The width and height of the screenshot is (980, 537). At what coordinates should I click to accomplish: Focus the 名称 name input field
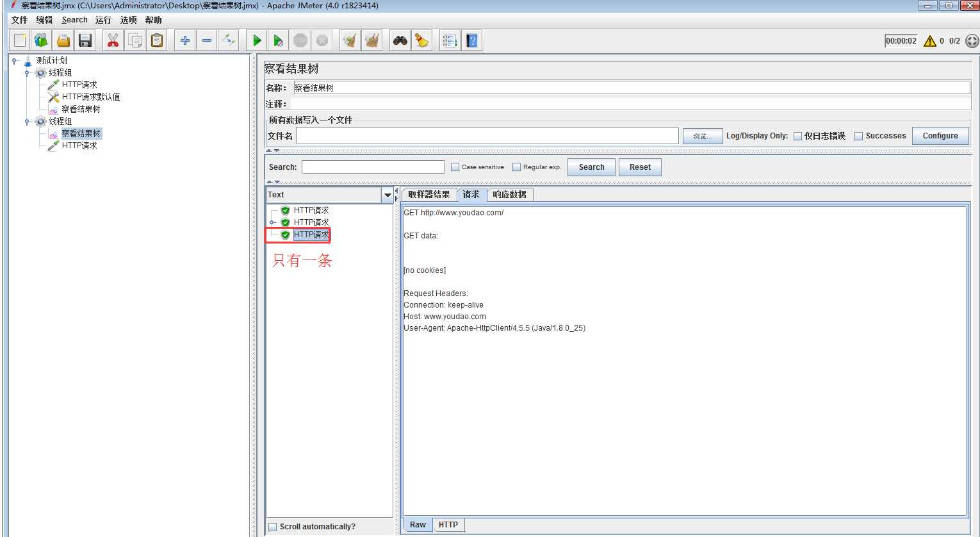(632, 88)
